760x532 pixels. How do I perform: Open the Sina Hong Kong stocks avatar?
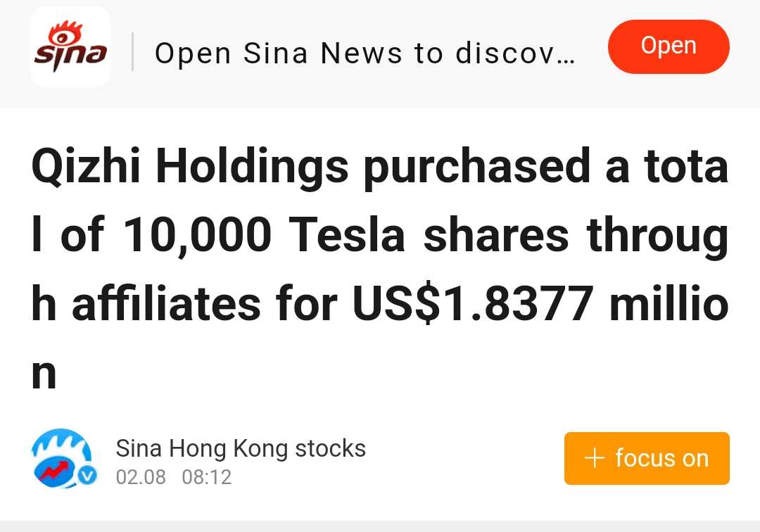(63, 458)
